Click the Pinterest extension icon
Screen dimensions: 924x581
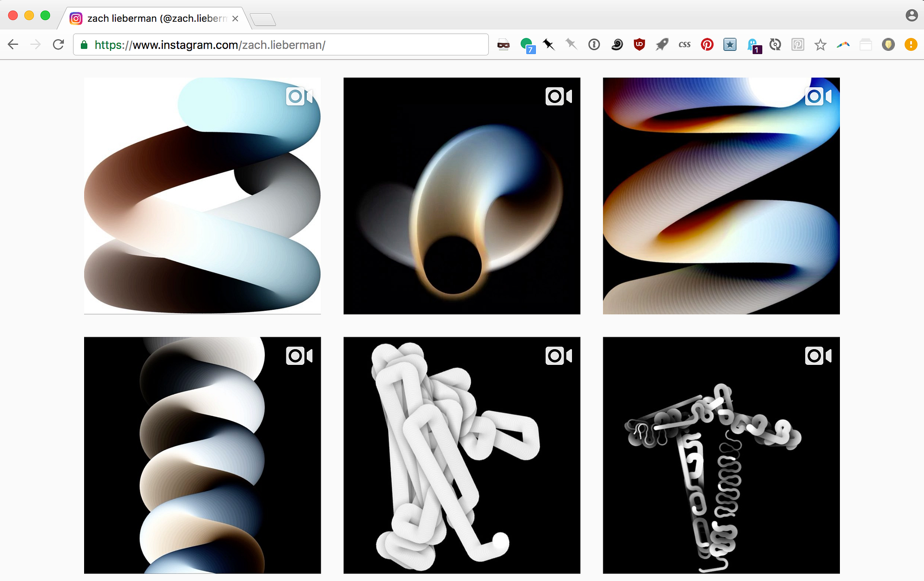click(707, 45)
